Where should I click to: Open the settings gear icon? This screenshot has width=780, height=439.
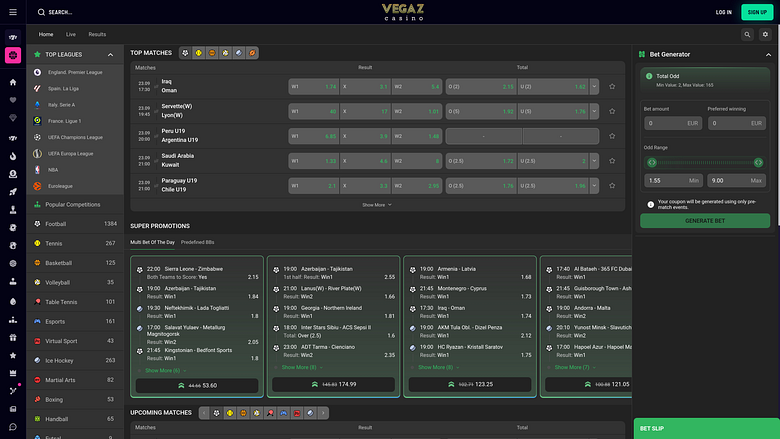(x=765, y=34)
